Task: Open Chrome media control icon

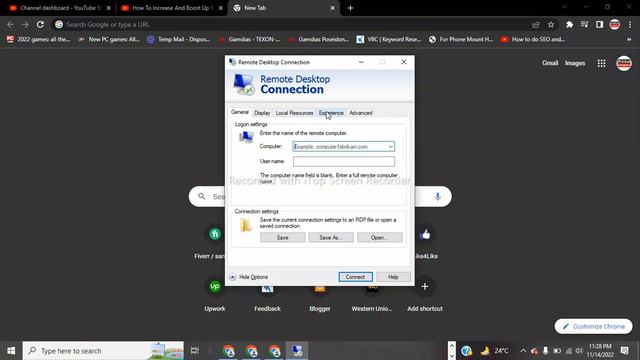Action: (584, 24)
